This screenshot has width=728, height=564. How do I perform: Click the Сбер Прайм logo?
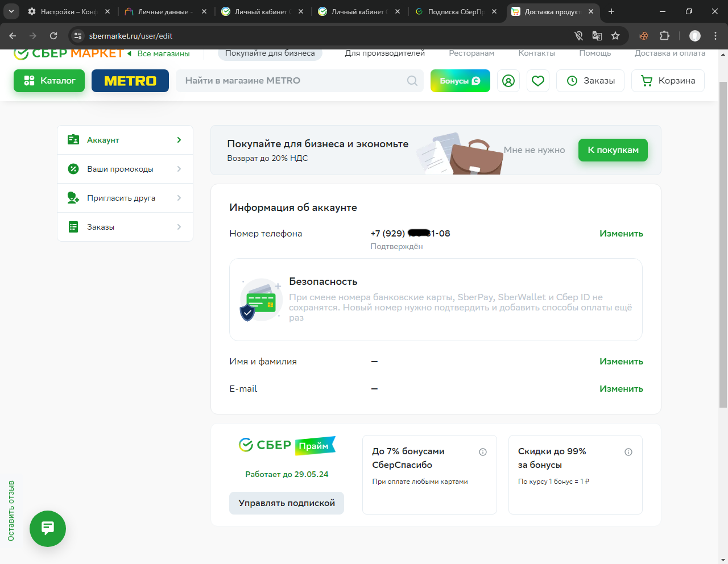287,445
